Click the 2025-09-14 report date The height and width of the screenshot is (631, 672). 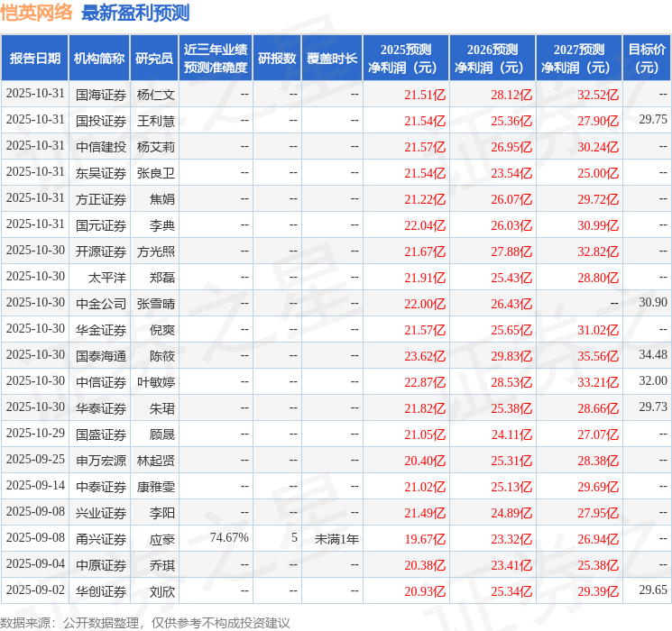click(x=35, y=485)
